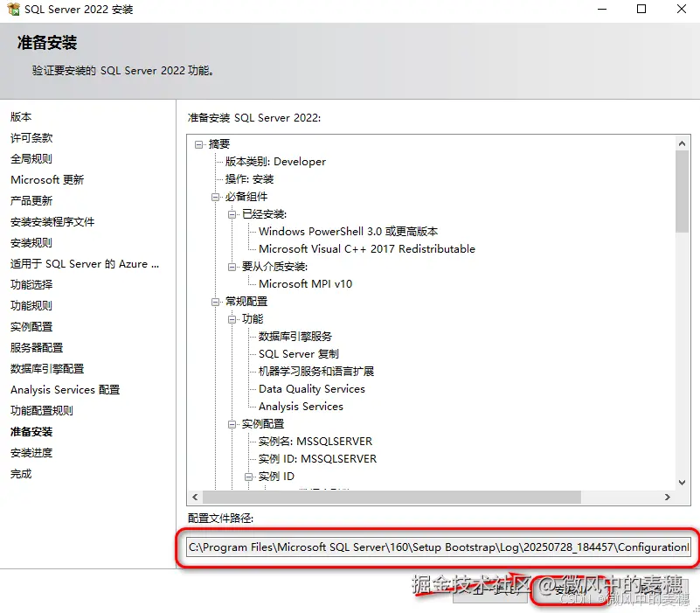The height and width of the screenshot is (613, 700).
Task: Collapse the 要从介质安装 node
Action: point(232,268)
